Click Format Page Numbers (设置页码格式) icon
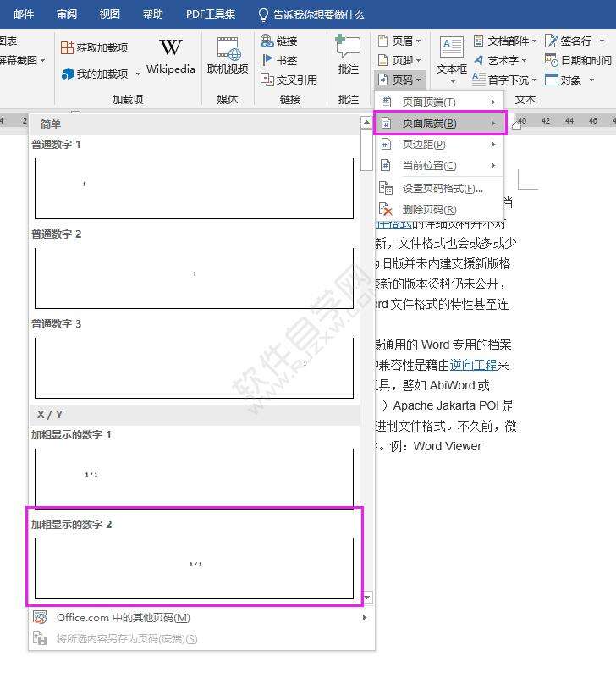 tap(386, 188)
